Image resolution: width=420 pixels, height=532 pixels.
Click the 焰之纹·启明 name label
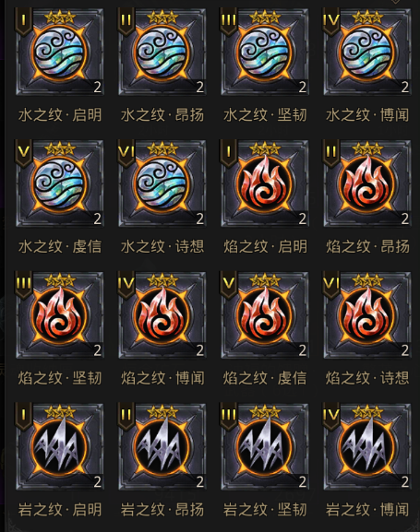(x=265, y=247)
